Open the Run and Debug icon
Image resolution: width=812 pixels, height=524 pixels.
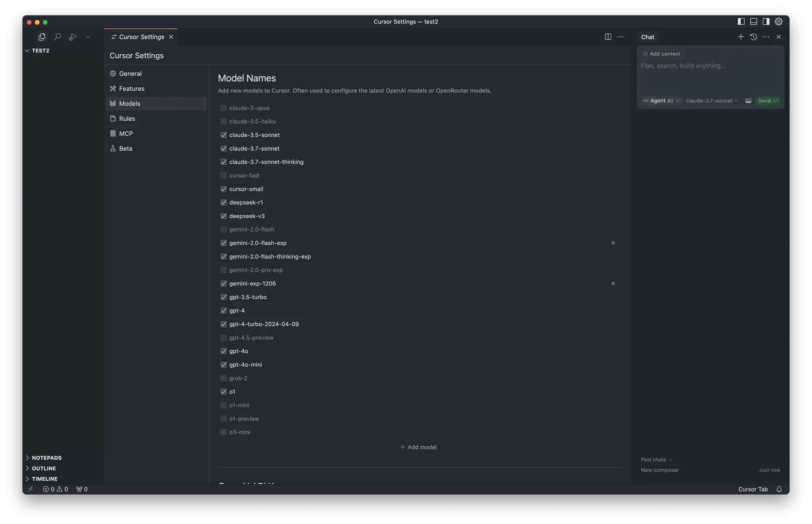(73, 37)
